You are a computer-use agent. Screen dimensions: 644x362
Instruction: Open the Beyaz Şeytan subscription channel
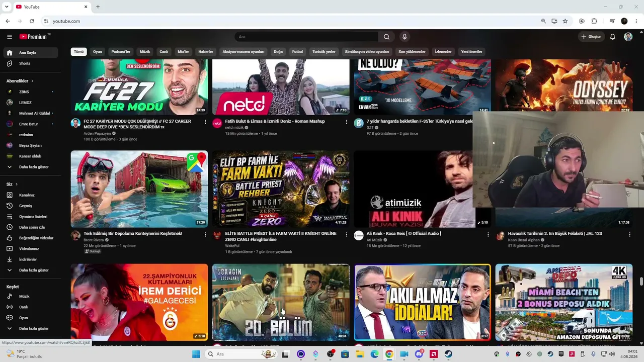(x=32, y=145)
